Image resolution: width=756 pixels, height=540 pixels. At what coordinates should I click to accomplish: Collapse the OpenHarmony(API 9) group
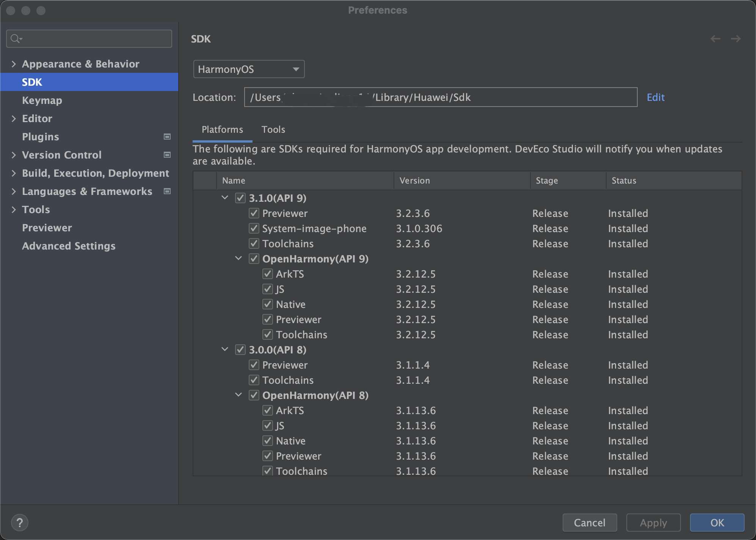(x=238, y=258)
